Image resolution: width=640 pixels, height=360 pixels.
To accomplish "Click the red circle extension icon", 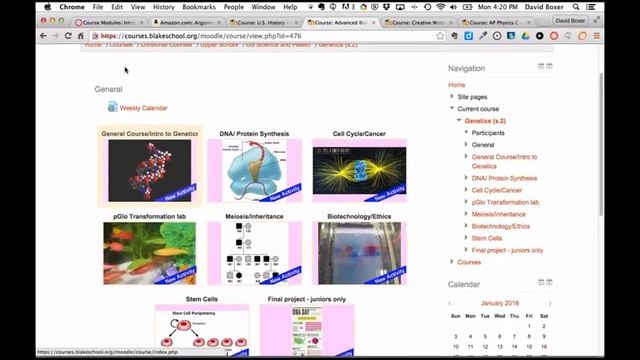I will pos(554,36).
